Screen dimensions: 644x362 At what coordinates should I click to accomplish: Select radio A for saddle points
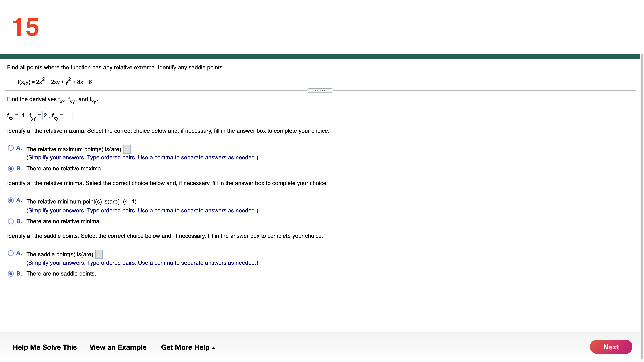(11, 253)
